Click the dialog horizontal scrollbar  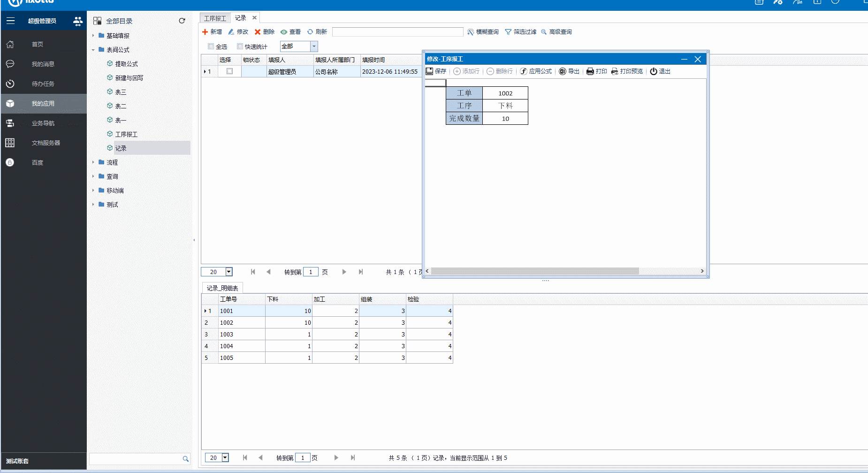(535, 271)
